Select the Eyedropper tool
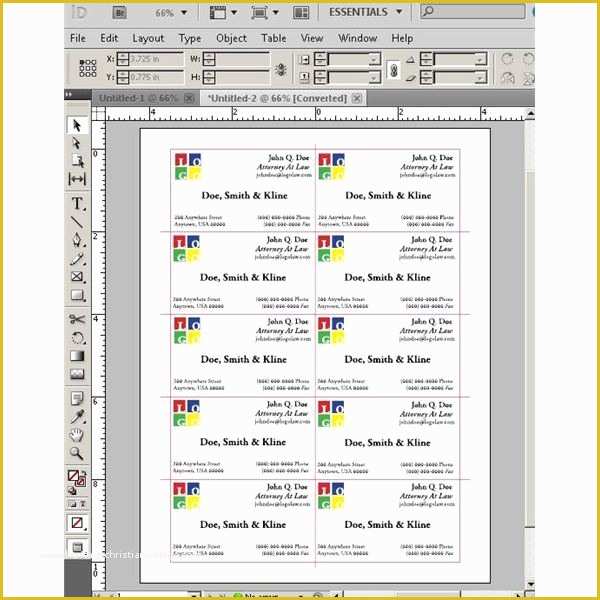 point(77,417)
